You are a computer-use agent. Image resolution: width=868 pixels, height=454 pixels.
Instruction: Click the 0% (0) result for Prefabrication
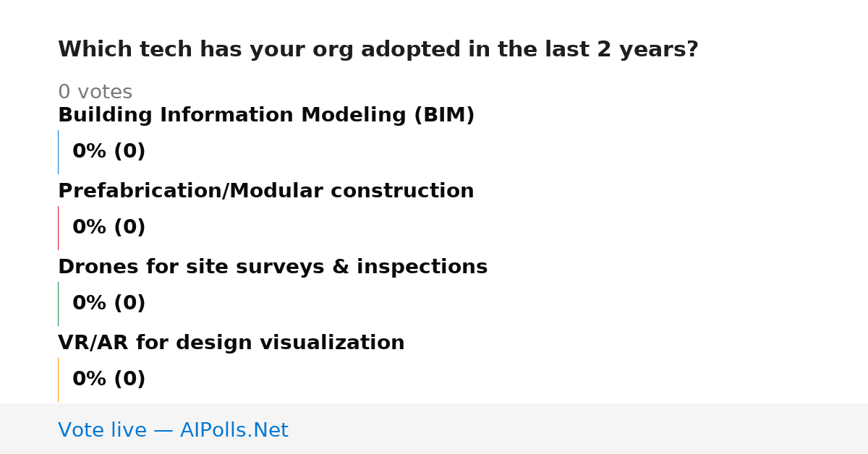109,228
